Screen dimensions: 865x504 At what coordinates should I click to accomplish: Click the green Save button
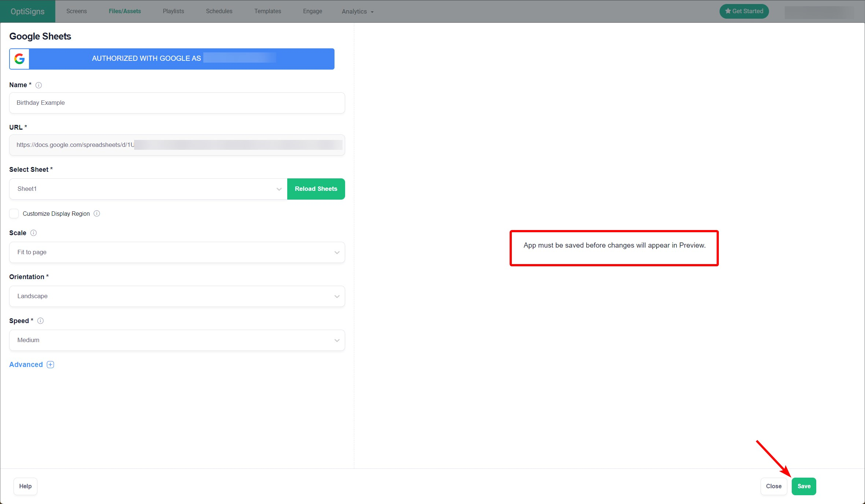(x=803, y=486)
